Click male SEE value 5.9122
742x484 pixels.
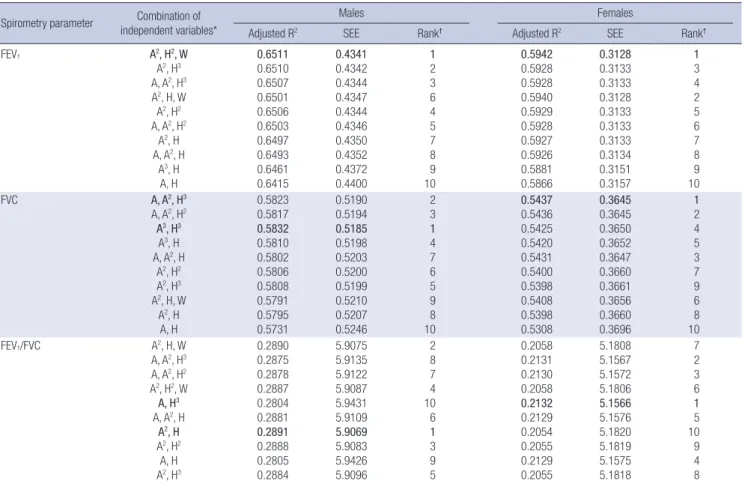click(x=351, y=375)
